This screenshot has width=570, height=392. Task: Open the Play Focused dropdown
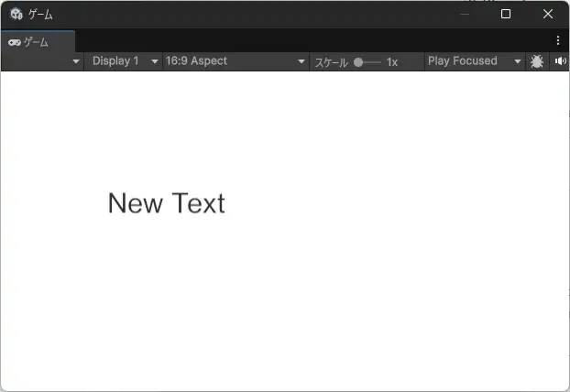click(475, 61)
